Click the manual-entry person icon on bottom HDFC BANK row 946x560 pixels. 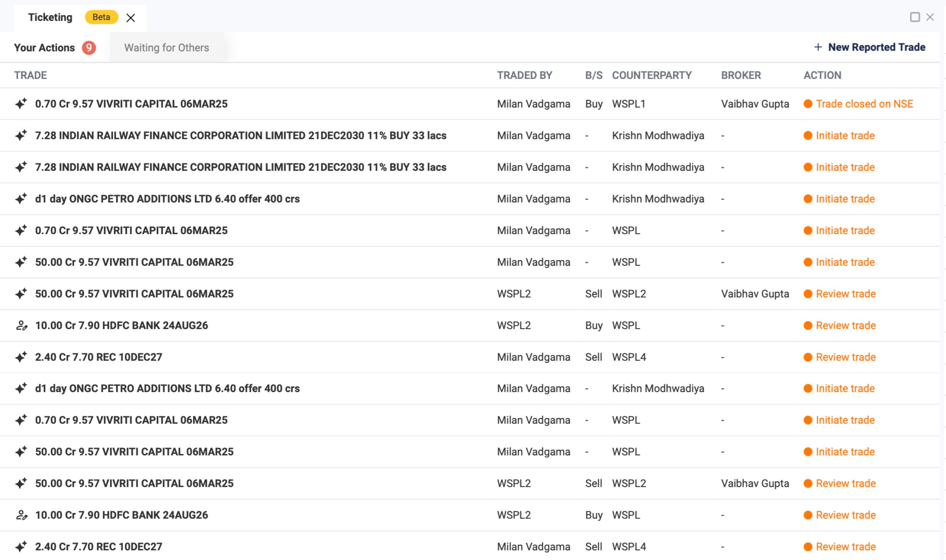click(22, 515)
